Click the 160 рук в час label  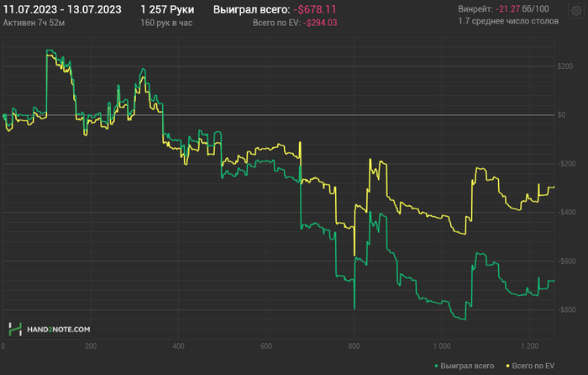166,23
